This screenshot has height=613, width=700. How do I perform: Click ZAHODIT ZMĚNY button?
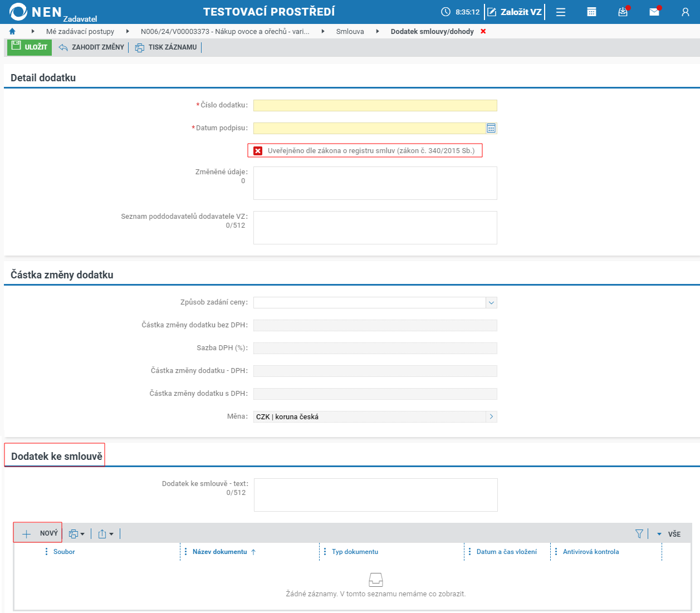tap(91, 47)
